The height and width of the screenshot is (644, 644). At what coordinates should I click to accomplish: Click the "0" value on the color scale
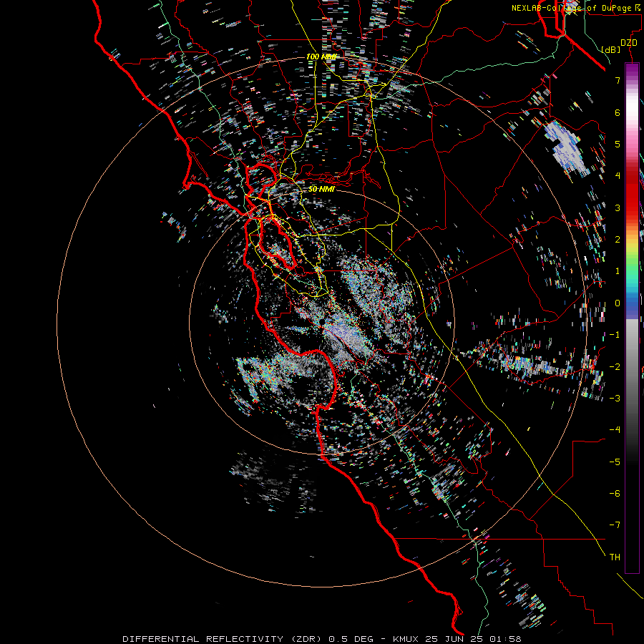tap(618, 303)
